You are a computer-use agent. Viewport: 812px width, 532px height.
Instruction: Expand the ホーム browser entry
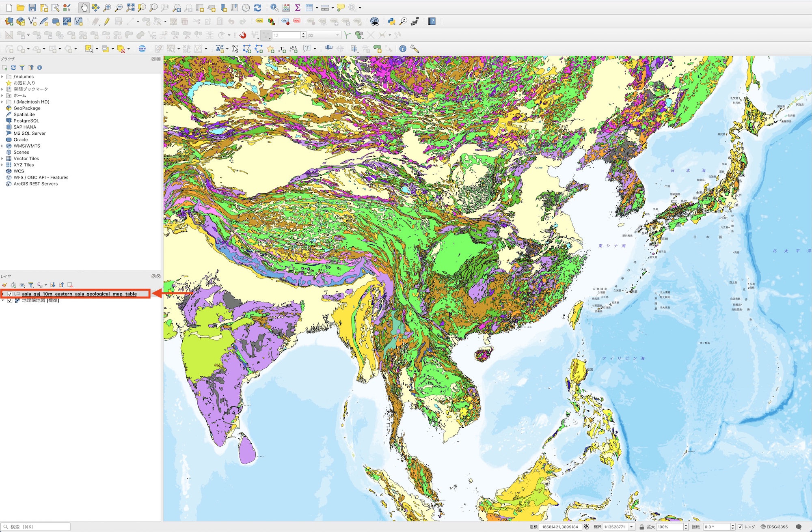point(2,95)
